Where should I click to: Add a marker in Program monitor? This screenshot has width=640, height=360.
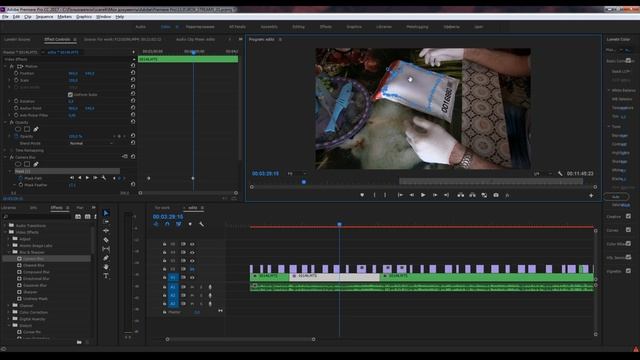[x=362, y=195]
